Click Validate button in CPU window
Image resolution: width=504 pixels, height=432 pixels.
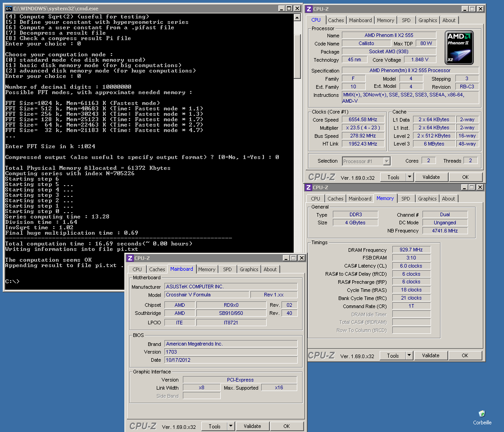point(431,177)
